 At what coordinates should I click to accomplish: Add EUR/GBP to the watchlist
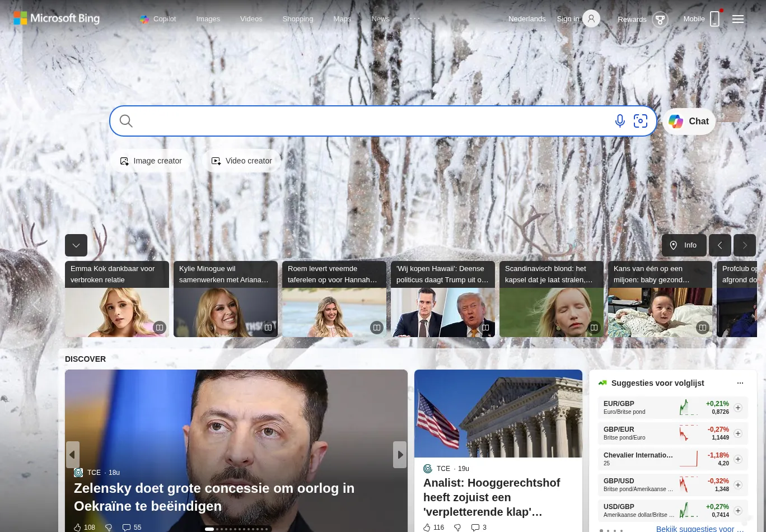(738, 408)
